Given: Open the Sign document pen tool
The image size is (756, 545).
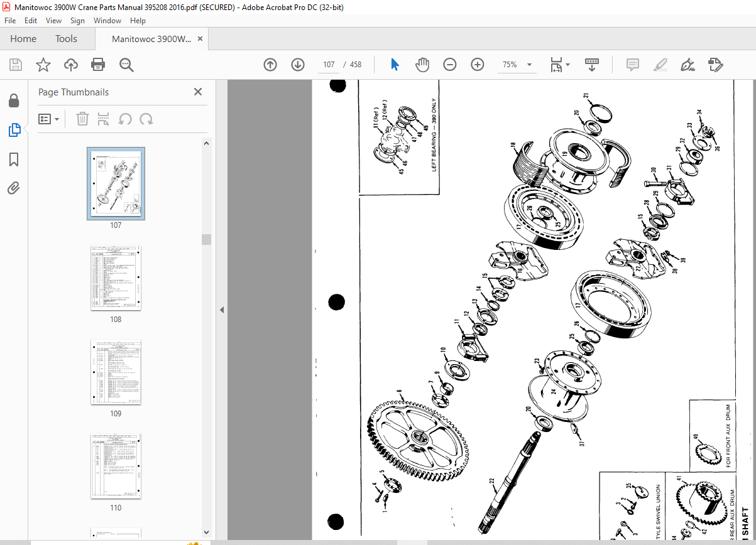Looking at the screenshot, I should click(x=688, y=65).
